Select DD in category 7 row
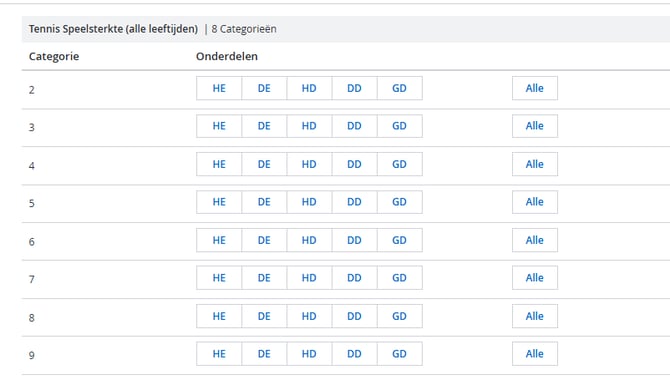Screen dimensions: 670x380 point(354,278)
